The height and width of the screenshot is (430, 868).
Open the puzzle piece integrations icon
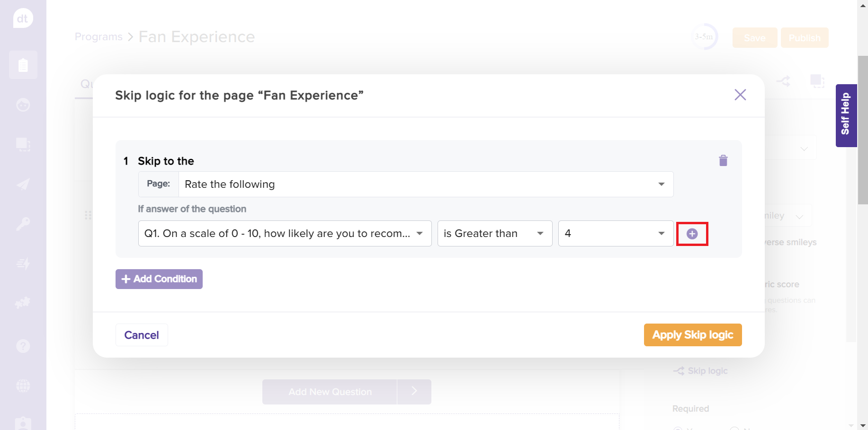tap(23, 302)
